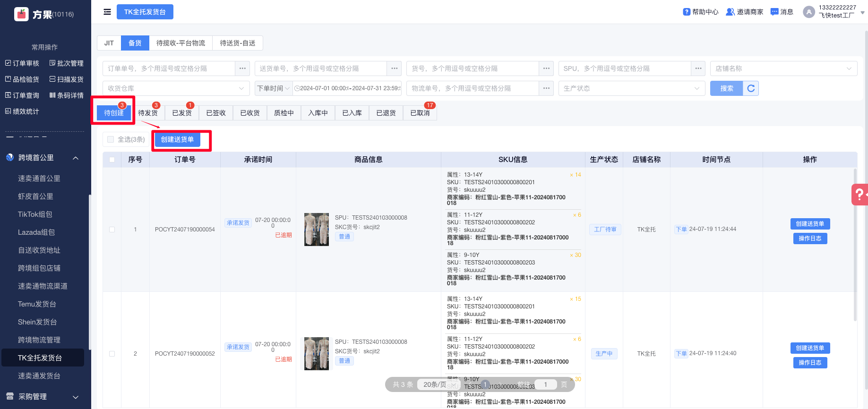Click the blue 搜索 search button
This screenshot has height=409, width=868.
pyautogui.click(x=726, y=88)
